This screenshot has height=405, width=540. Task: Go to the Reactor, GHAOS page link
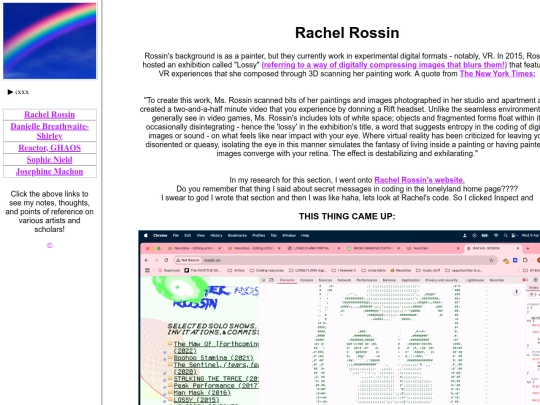tap(50, 148)
